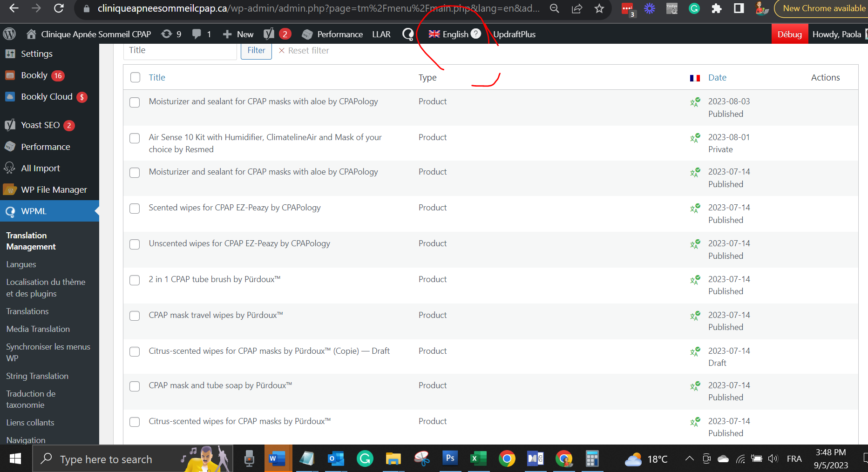This screenshot has width=868, height=472.
Task: Open the WordPress logo menu
Action: 9,34
